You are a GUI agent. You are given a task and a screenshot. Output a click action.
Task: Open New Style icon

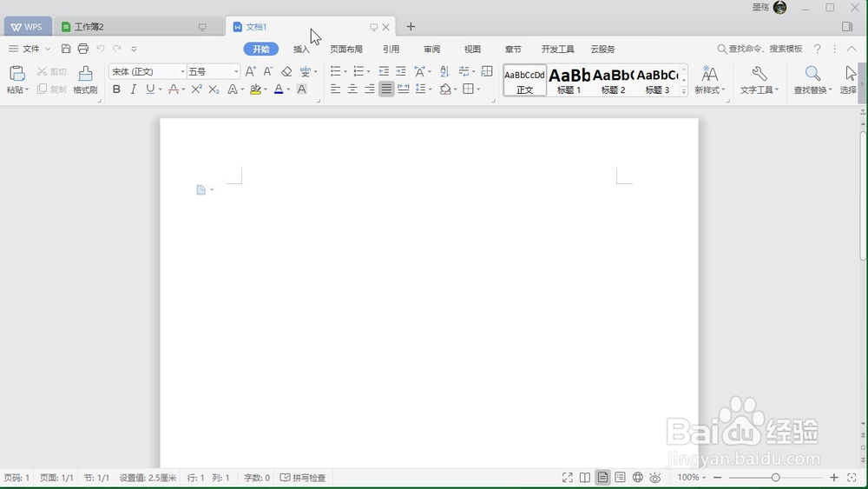tap(710, 73)
